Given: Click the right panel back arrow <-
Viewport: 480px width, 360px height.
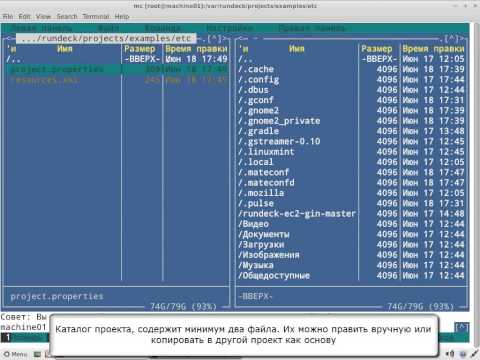Looking at the screenshot, I should (x=243, y=39).
